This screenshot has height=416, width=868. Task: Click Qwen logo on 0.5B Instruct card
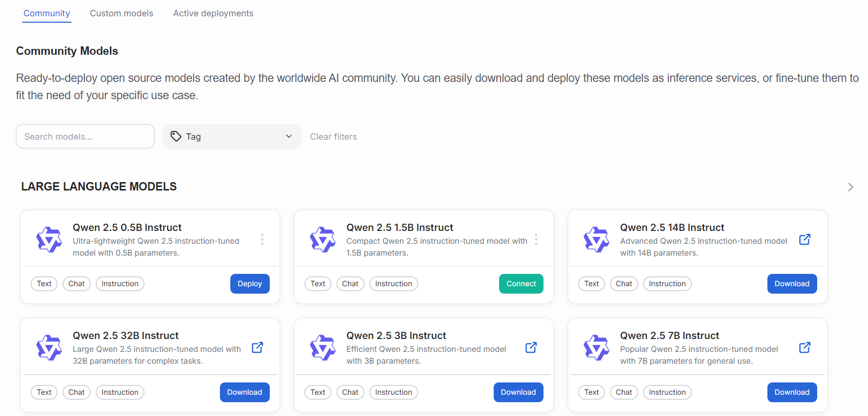49,240
